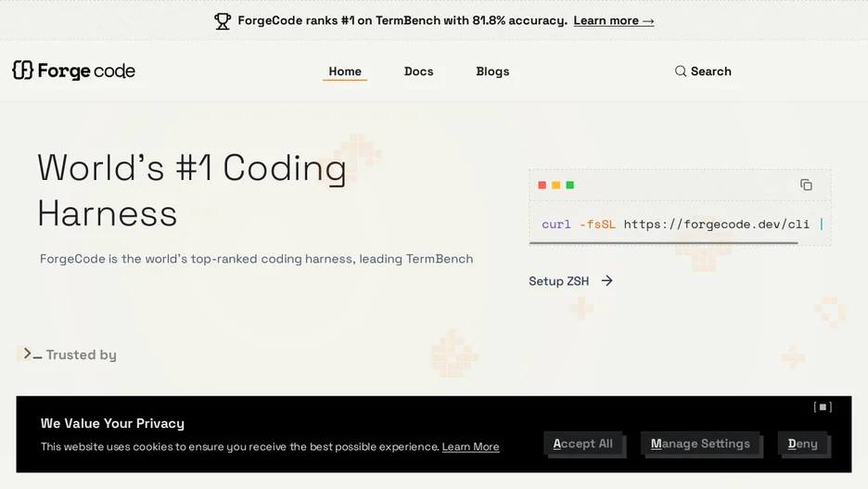Click the search magnifier icon
Image resolution: width=868 pixels, height=489 pixels.
point(681,71)
